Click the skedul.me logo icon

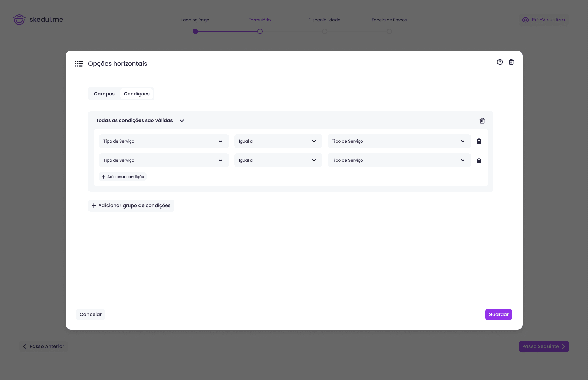point(19,20)
